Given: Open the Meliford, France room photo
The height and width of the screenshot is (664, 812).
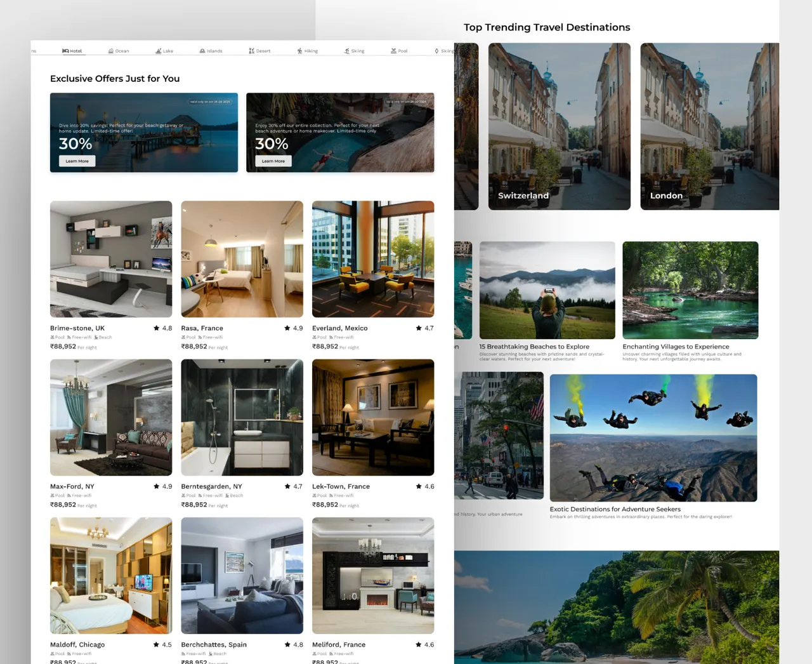Looking at the screenshot, I should [x=373, y=576].
